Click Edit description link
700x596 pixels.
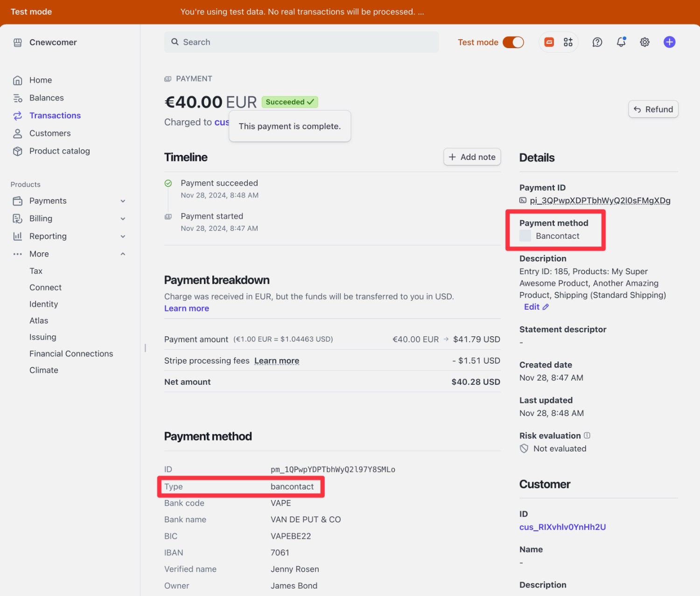532,307
